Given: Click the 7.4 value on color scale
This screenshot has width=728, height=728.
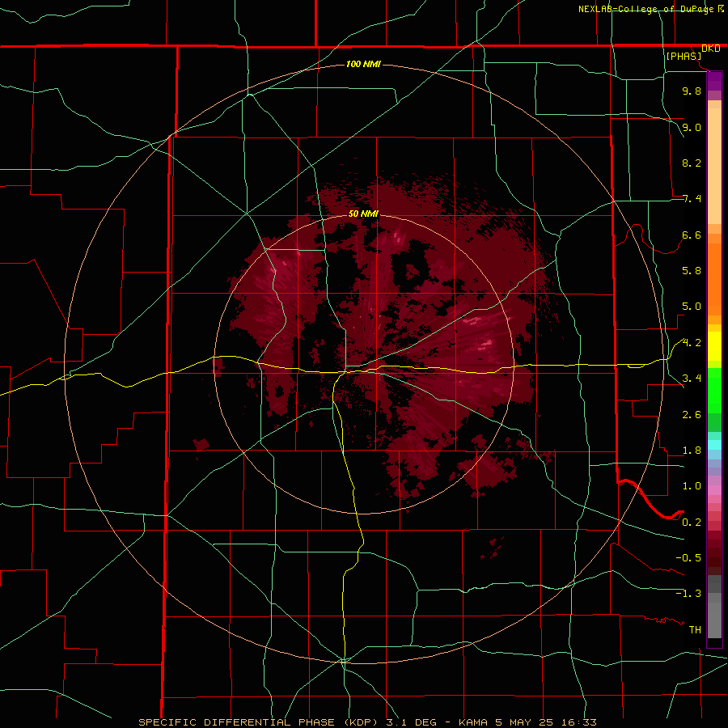Looking at the screenshot, I should point(692,199).
